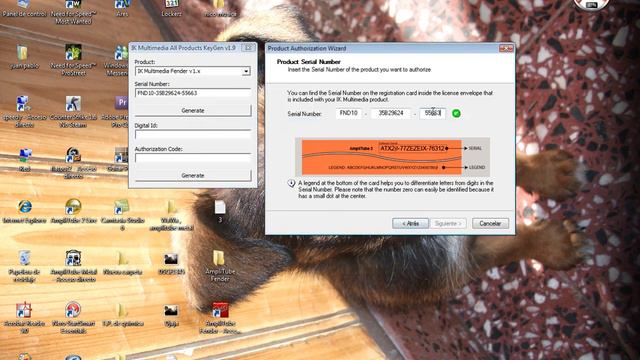Viewport: 640px width, 360px height.
Task: Open AmpliTube 2 Live desktop shortcut
Action: 73,207
